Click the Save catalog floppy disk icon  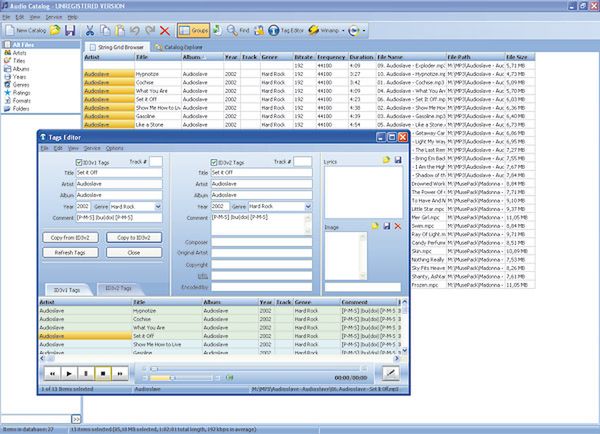coord(70,31)
